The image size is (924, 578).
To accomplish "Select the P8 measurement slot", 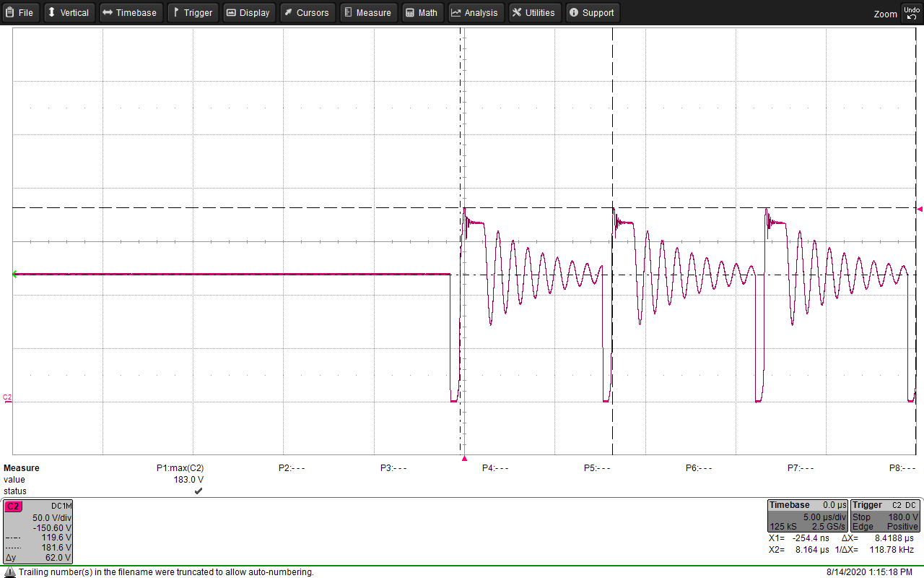I will point(902,468).
